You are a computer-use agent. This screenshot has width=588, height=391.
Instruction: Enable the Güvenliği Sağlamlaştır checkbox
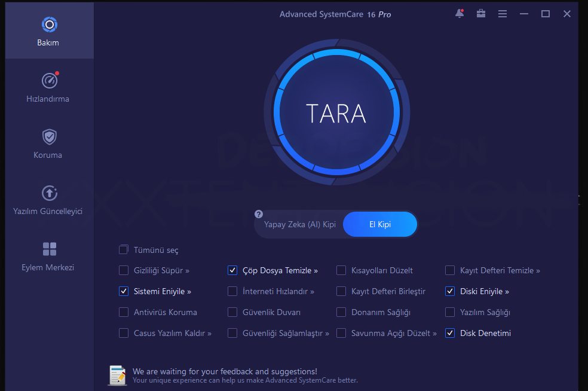[232, 333]
